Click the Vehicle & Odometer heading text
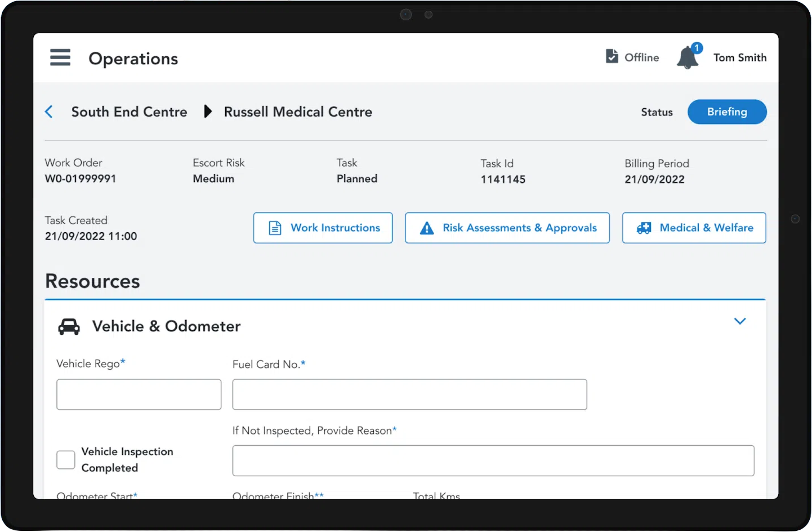The height and width of the screenshot is (532, 812). pos(166,326)
